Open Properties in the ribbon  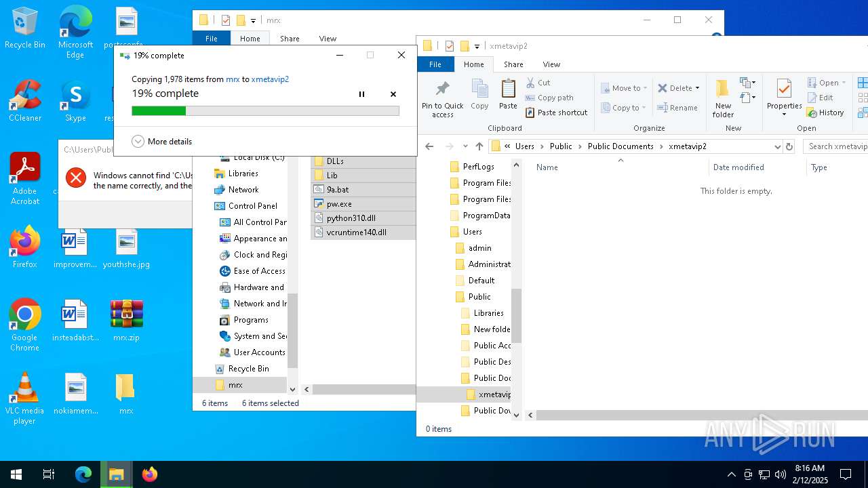click(784, 99)
